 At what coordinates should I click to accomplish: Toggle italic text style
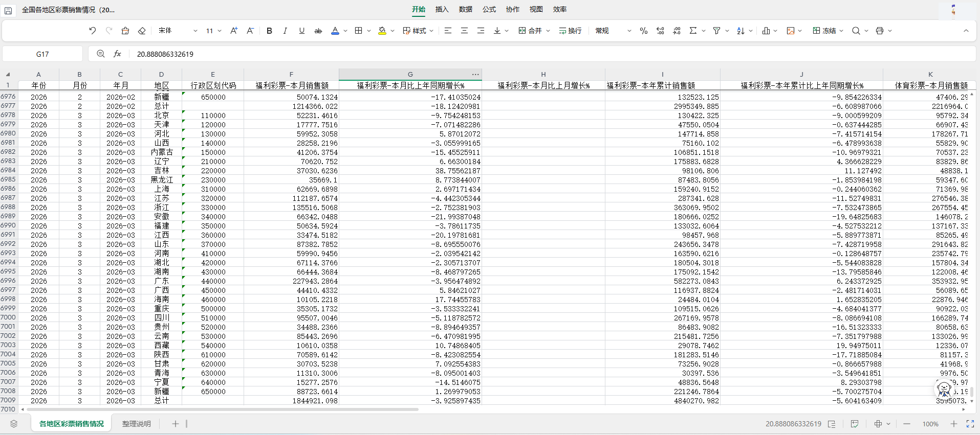coord(285,31)
